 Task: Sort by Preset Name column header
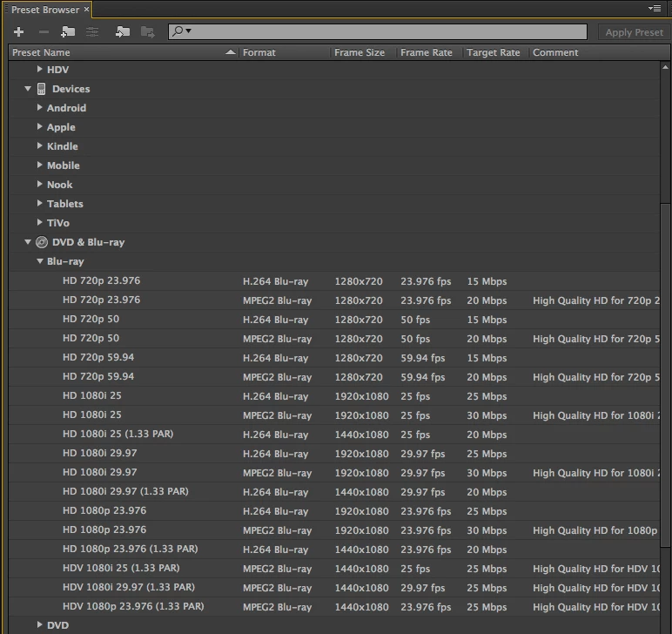click(x=124, y=52)
